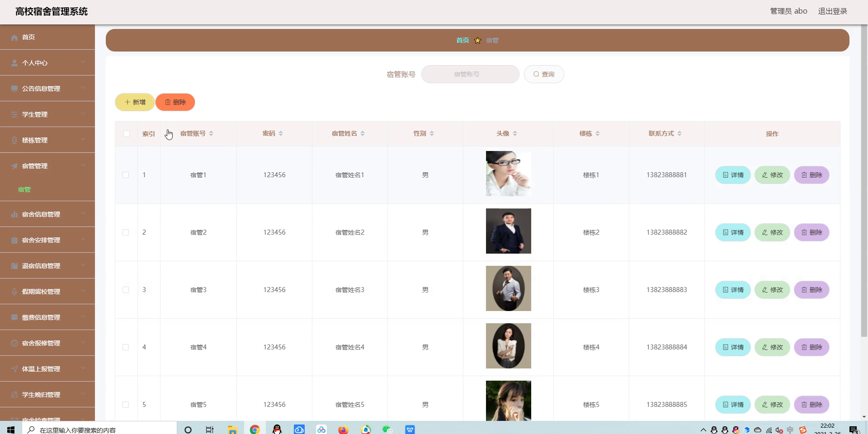Collapse 宿管管理 sidebar menu
The width and height of the screenshot is (868, 434).
point(47,166)
